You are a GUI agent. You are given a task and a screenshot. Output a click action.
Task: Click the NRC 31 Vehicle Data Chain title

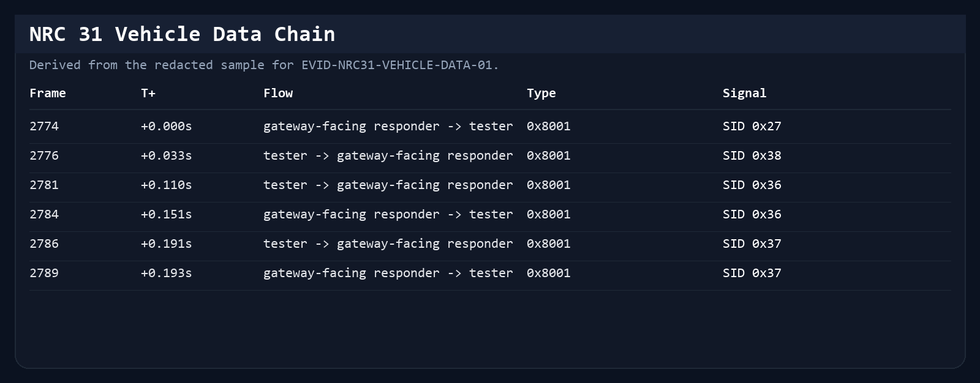point(183,34)
